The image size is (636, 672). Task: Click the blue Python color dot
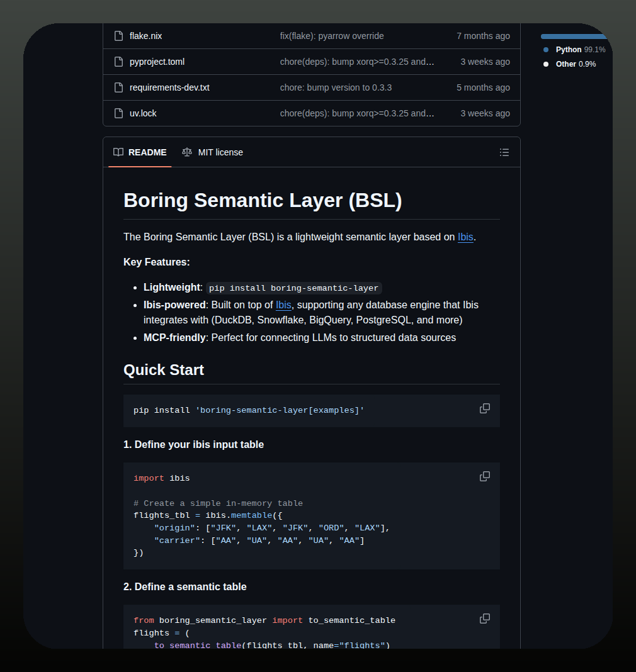pos(546,50)
